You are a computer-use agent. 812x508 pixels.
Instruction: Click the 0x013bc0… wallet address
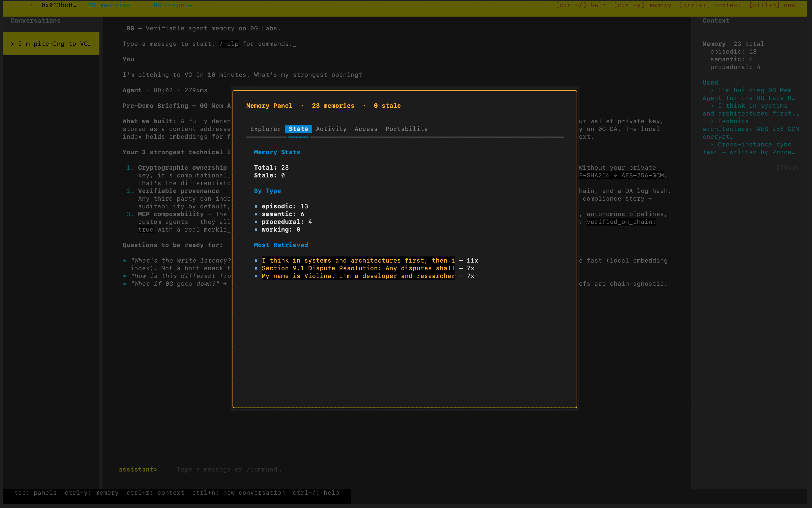(58, 5)
